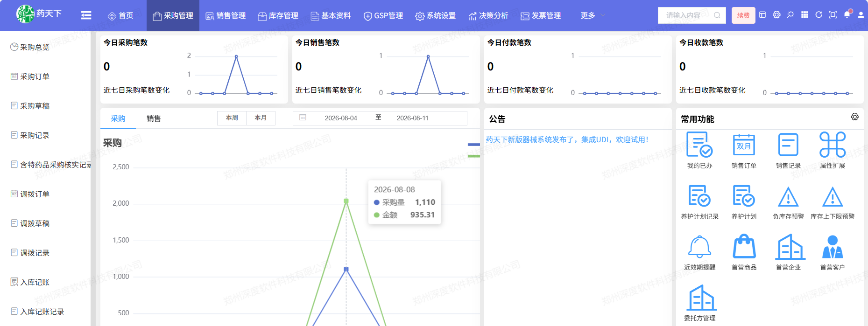
Task: Toggle the blue 采购量 legend swatch
Action: click(x=474, y=145)
